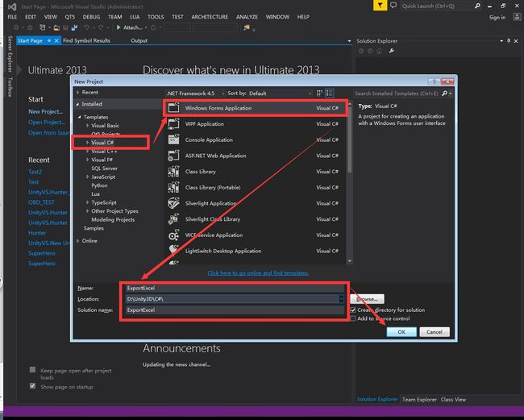Select the LightSwitch Desktop Application template icon
Viewport: 524px width, 420px height.
pos(174,250)
